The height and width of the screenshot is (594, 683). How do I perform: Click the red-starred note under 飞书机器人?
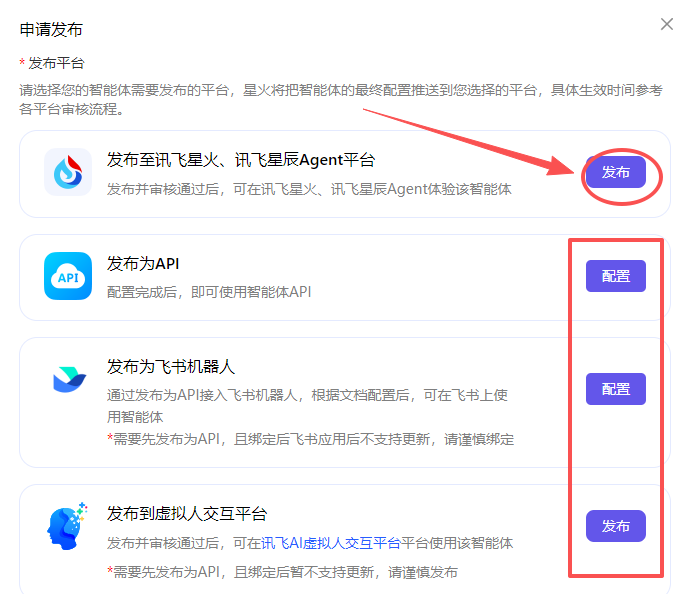[x=310, y=439]
